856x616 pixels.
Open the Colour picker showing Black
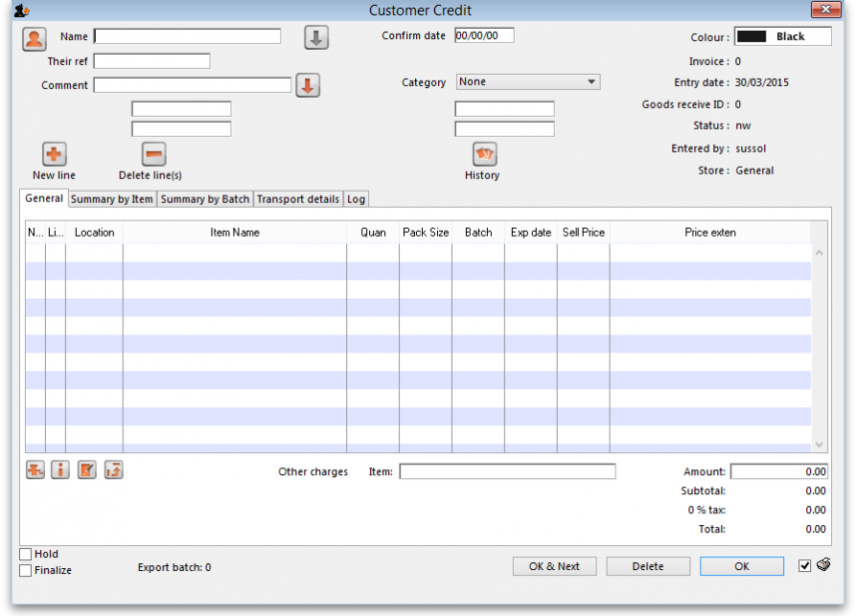pos(782,36)
